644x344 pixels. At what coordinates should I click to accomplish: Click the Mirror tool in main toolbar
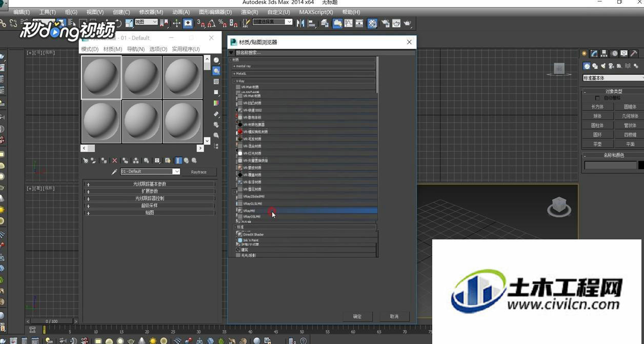pos(300,23)
